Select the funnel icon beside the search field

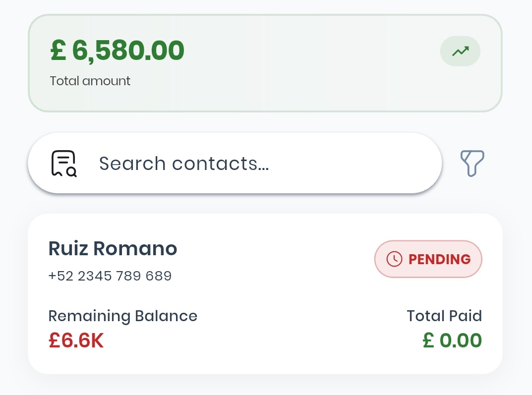[472, 163]
